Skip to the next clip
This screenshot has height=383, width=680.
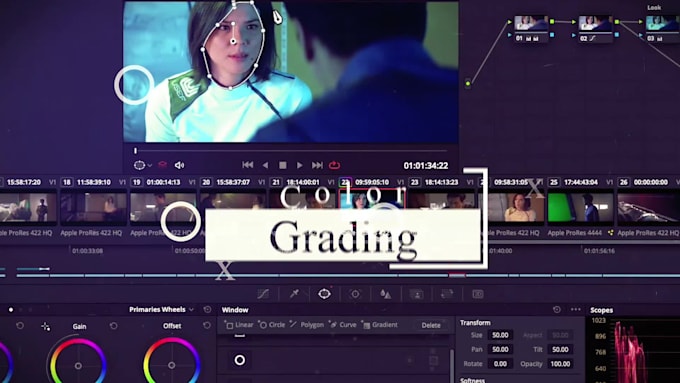317,165
